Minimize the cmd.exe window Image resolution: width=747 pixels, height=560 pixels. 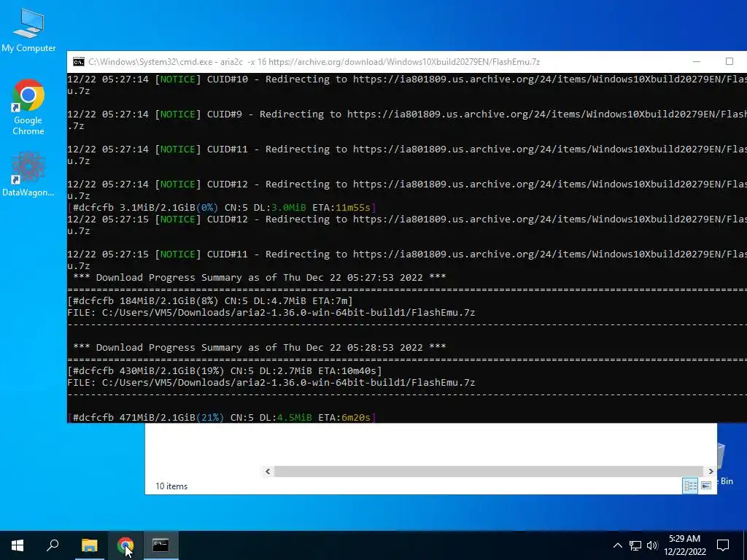pos(697,61)
